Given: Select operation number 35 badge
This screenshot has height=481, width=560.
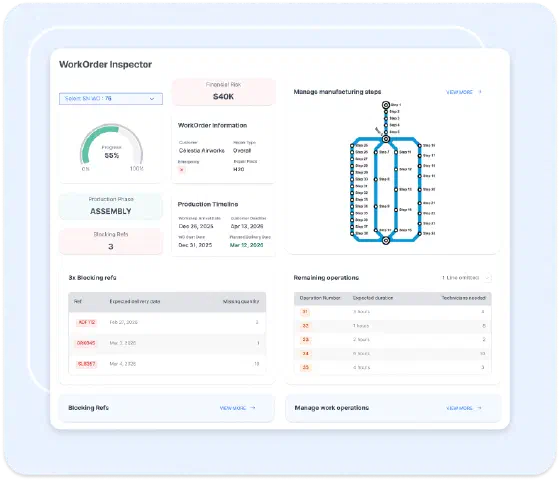Looking at the screenshot, I should pyautogui.click(x=305, y=367).
